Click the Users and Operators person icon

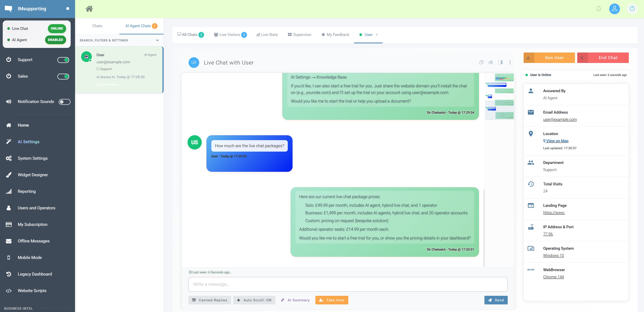click(9, 208)
